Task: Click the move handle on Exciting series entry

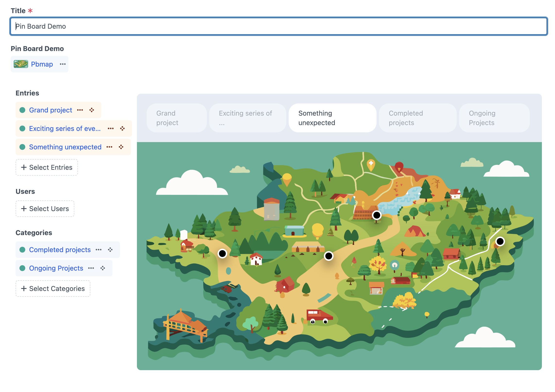Action: coord(122,128)
